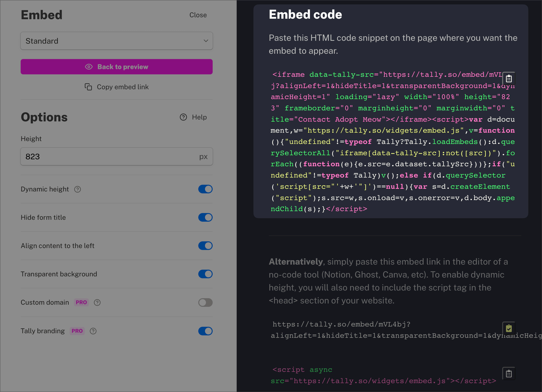Click the copied checkmark clipboard icon for embed link

pos(509,328)
